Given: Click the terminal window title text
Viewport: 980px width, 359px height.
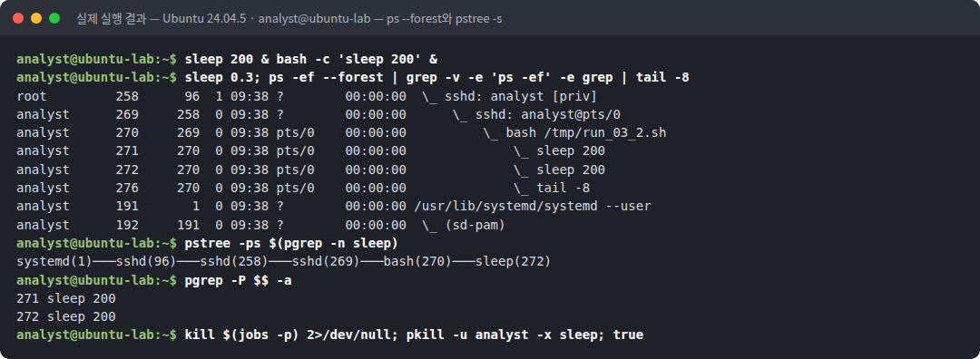Looking at the screenshot, I should click(289, 19).
